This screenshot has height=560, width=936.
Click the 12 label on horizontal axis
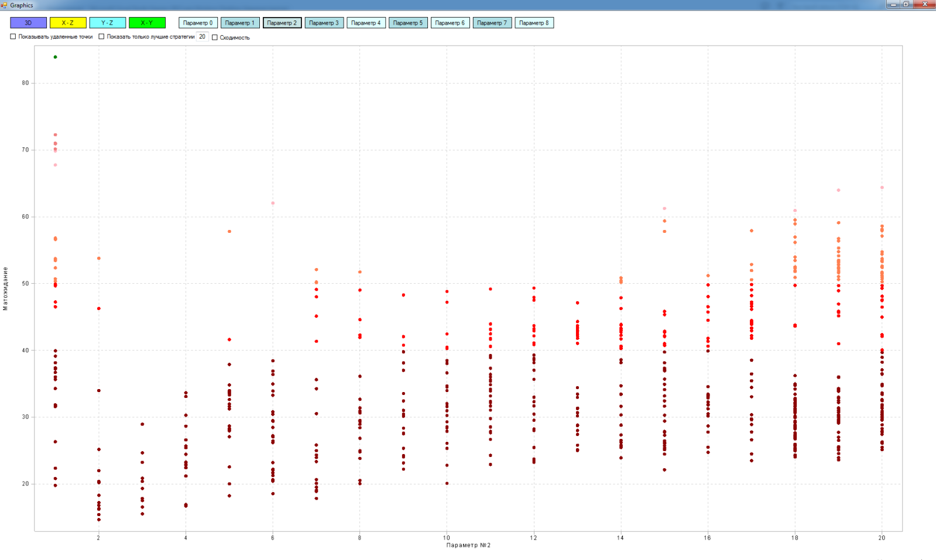534,538
